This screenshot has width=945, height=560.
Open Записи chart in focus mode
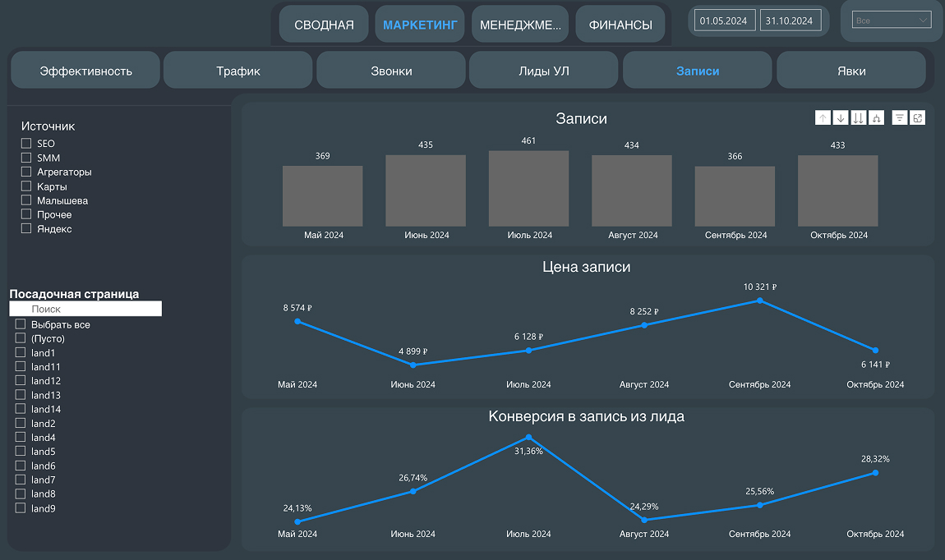[918, 118]
